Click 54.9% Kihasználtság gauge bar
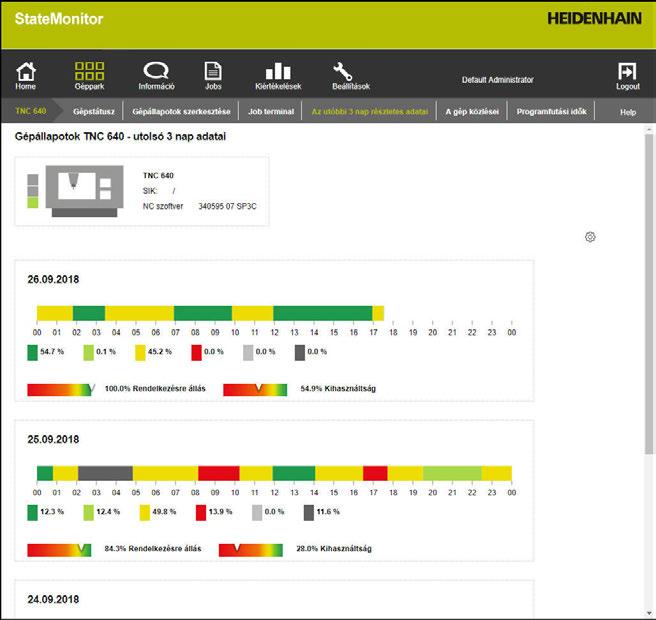Screen dimensions: 656x620 [x=255, y=389]
